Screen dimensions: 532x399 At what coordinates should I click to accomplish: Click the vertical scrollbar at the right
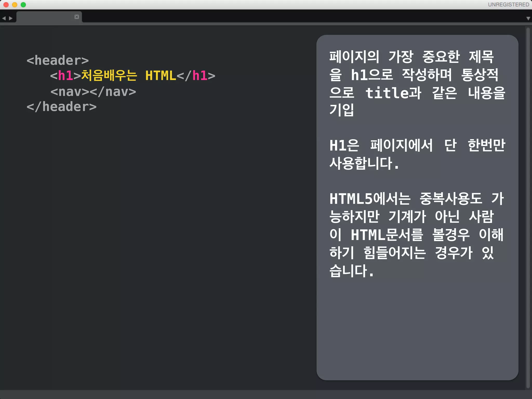(528, 207)
